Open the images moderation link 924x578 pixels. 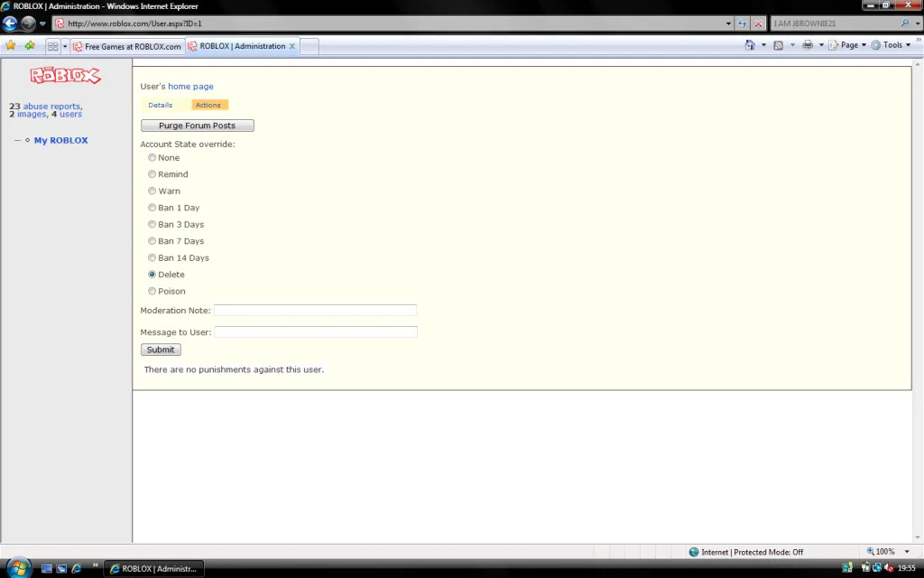[32, 114]
